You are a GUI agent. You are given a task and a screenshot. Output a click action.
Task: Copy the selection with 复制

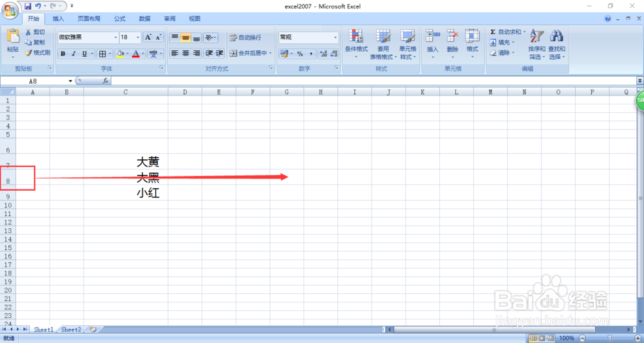point(35,43)
